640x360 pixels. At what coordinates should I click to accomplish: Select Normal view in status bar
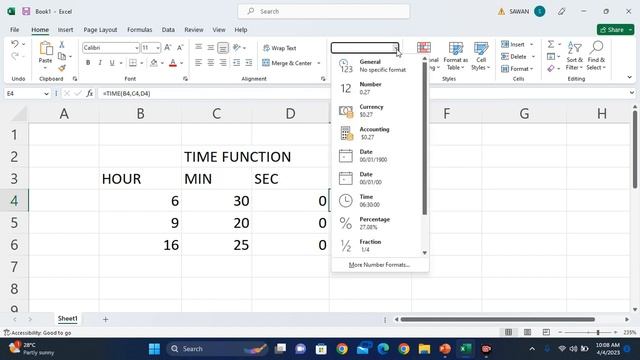tap(509, 332)
